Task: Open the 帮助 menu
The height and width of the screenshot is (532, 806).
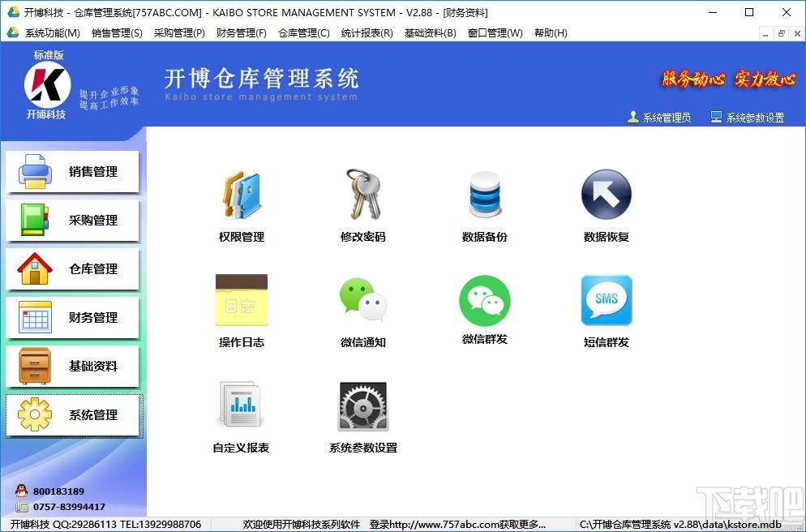Action: (551, 32)
